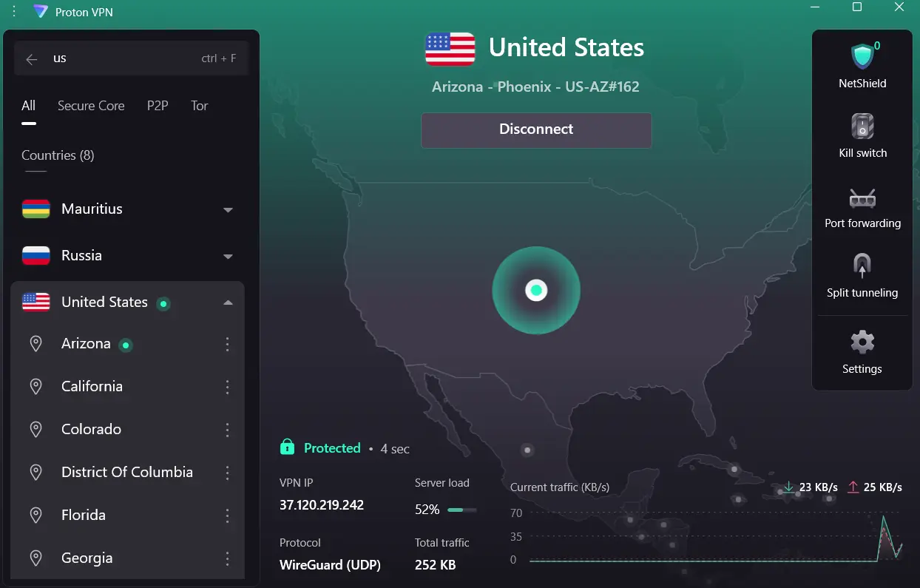The image size is (920, 588).
Task: Expand the Russia server list
Action: point(228,257)
